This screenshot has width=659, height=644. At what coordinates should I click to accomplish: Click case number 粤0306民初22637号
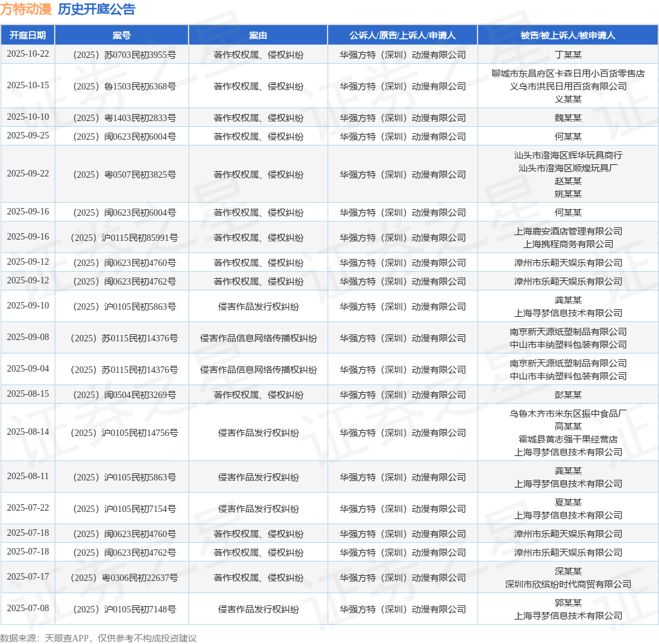click(124, 578)
